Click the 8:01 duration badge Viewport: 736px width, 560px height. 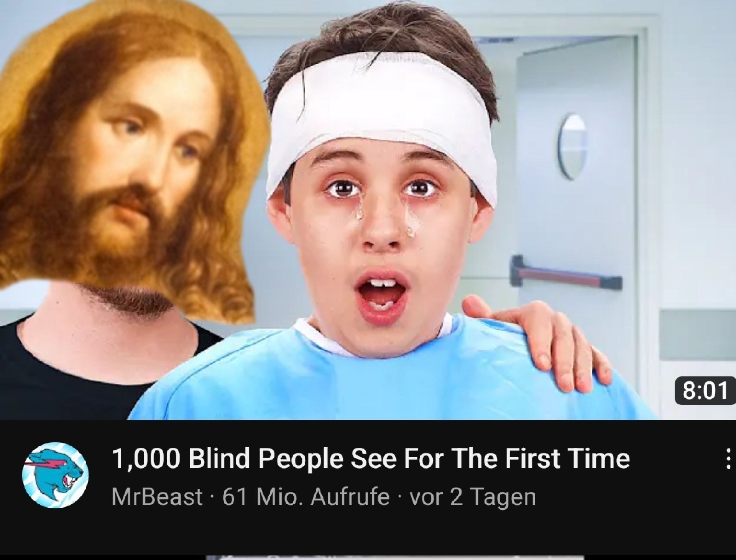pos(705,391)
